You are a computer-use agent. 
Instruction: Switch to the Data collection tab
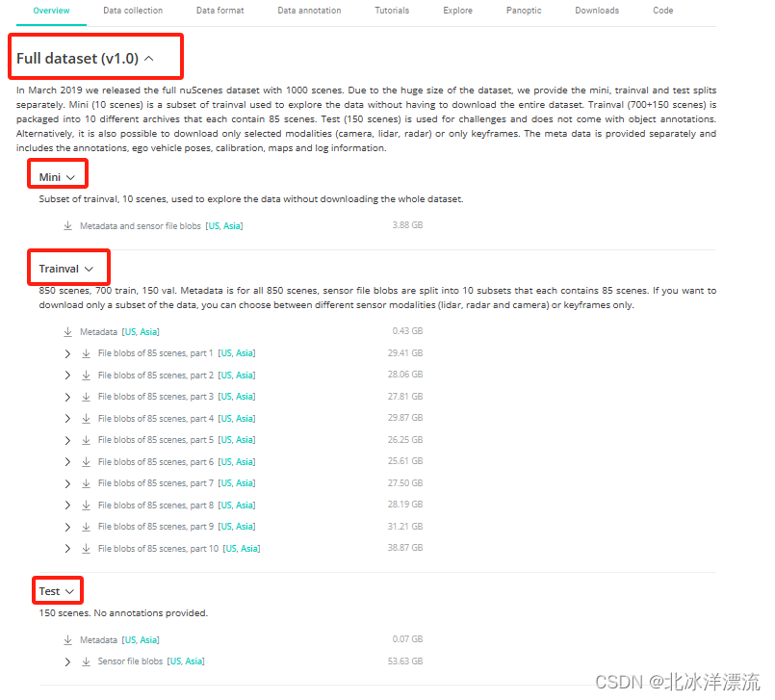click(x=133, y=11)
